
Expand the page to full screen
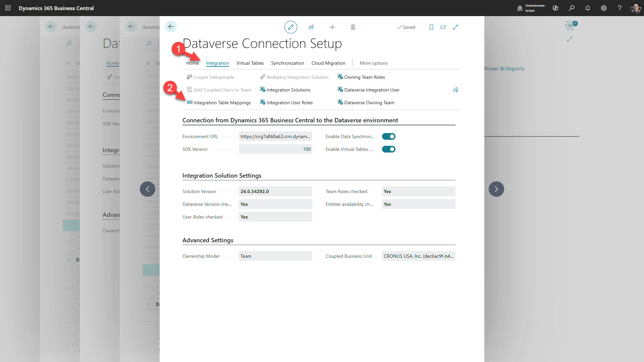click(x=455, y=27)
